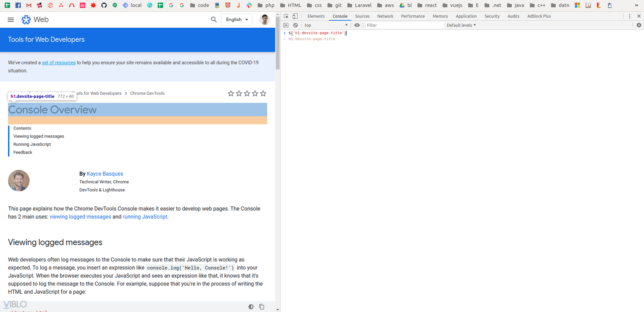Open the red asterisk bookmark icon
The image size is (644, 312).
coord(93,5)
